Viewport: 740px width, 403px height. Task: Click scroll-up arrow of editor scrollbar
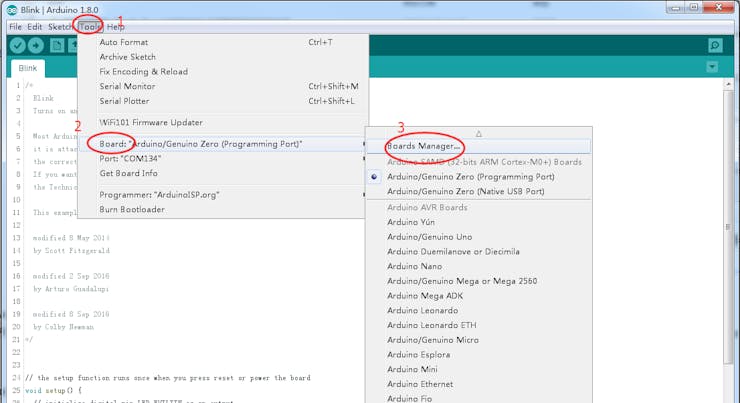point(728,84)
